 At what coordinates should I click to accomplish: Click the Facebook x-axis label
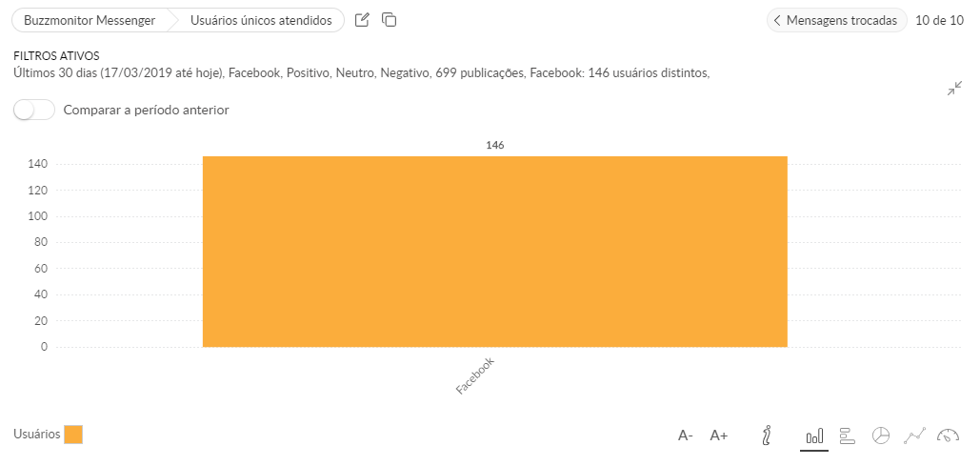(x=475, y=376)
